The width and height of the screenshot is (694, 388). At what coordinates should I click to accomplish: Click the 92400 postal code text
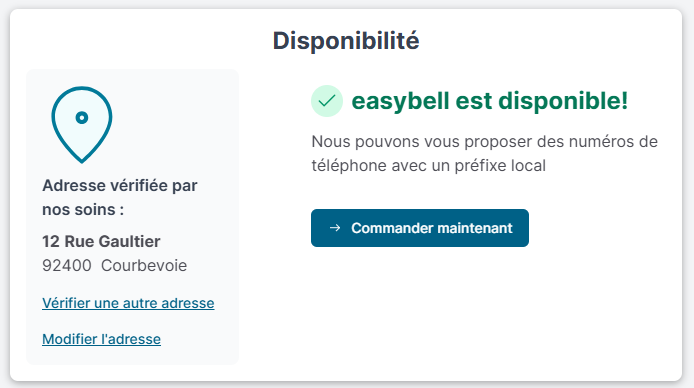67,265
